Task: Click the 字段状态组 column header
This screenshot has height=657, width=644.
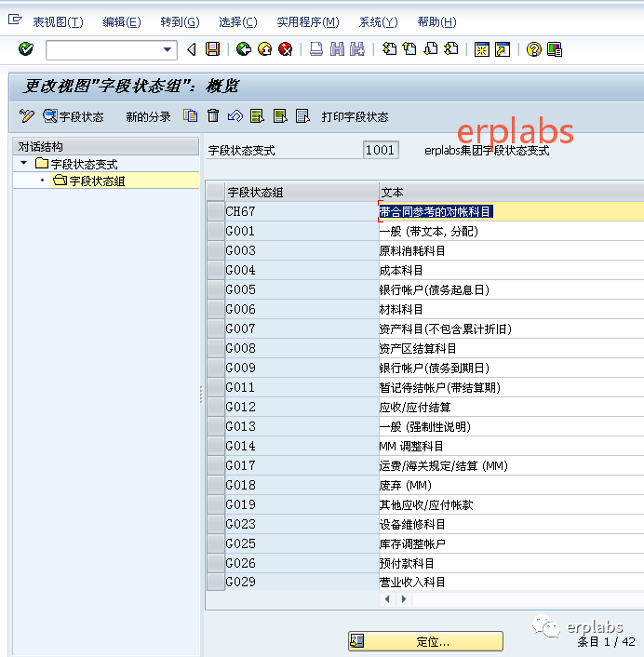Action: tap(302, 193)
